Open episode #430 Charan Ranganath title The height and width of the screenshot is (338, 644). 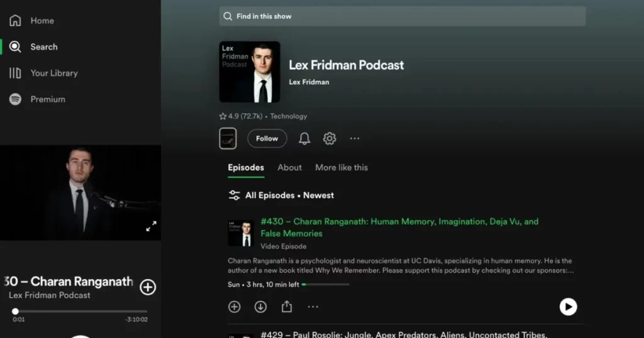[399, 227]
